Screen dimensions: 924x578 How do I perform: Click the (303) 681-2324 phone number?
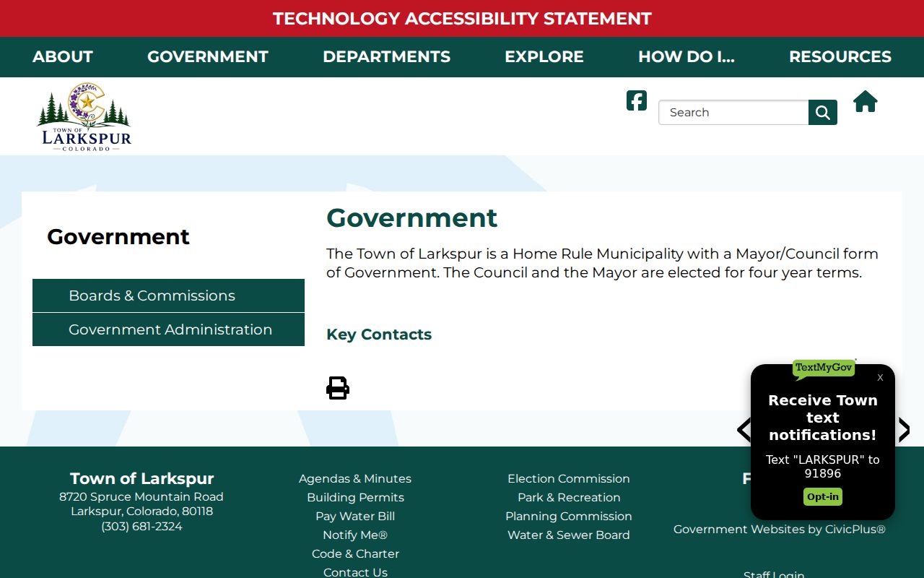[141, 526]
